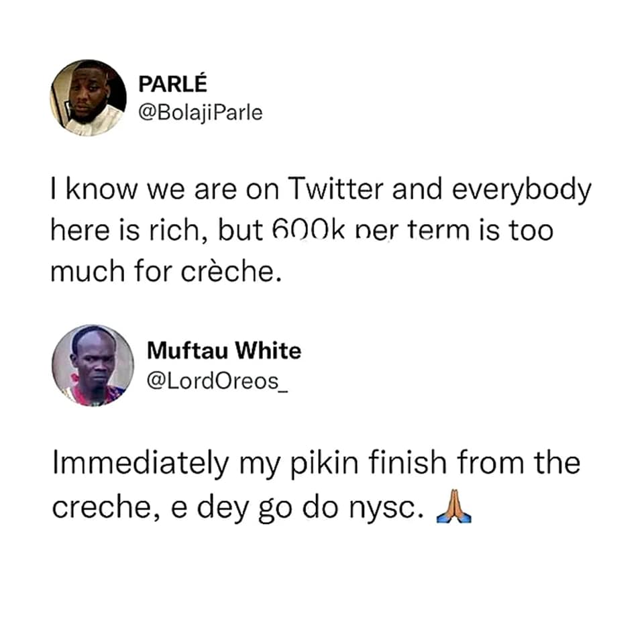Click the word creche in reply tweet

(x=101, y=508)
